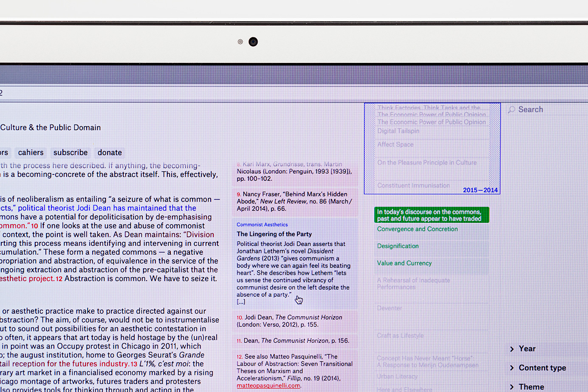The width and height of the screenshot is (588, 392).
Task: Open the cahiers menu item
Action: click(31, 153)
